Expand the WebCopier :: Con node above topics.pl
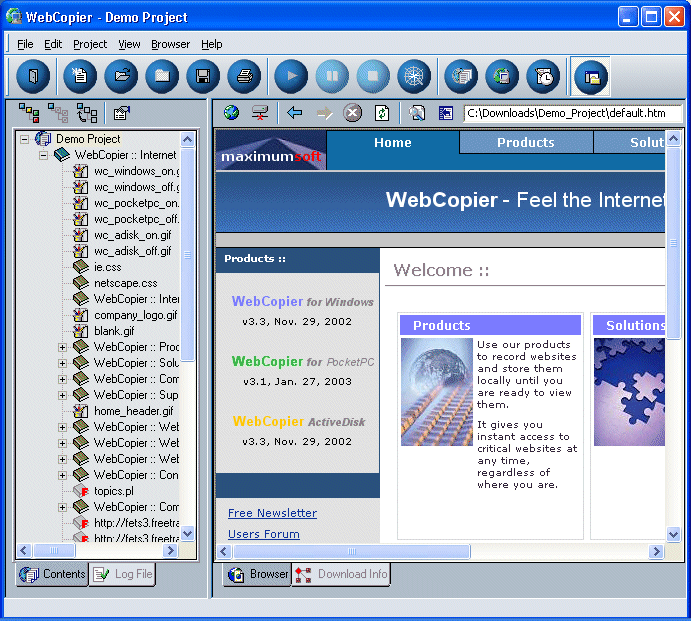The height and width of the screenshot is (621, 691). 62,475
